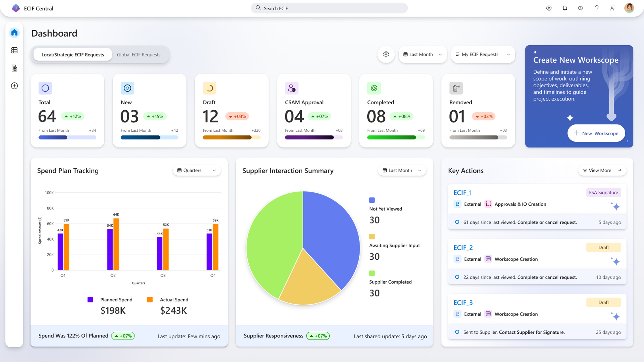Screen dimensions: 644x362
Task: Select the ECIF_2 status radio circle
Action: (x=457, y=277)
